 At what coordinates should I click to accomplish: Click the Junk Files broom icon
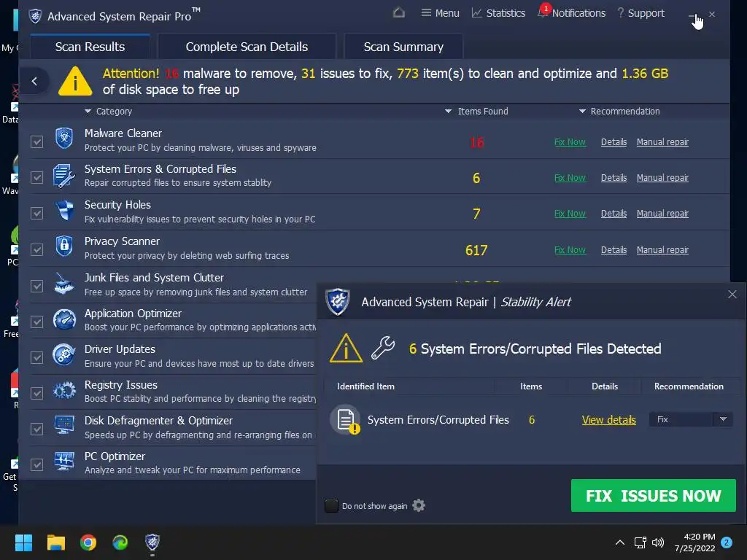64,284
